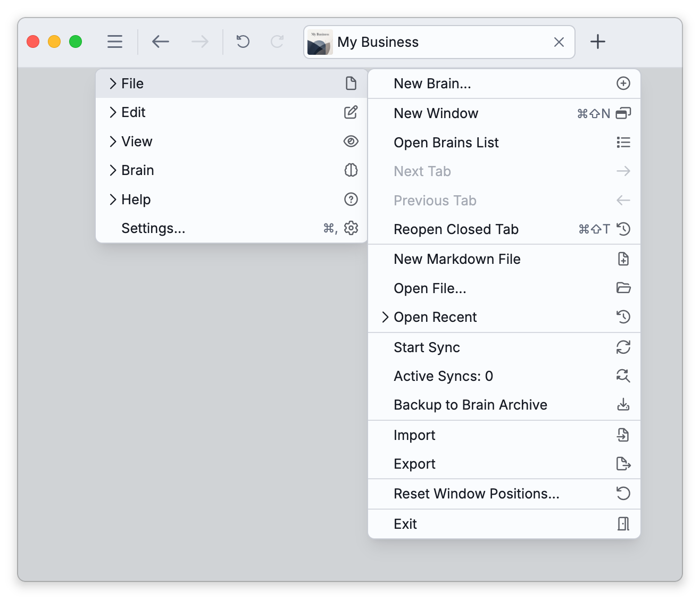Expand the View submenu chevron
Viewport: 700px width, 599px height.
coord(113,142)
